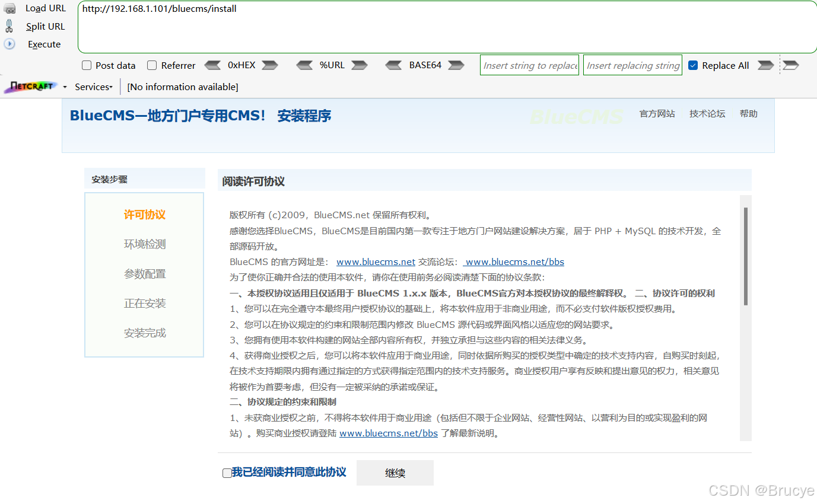
Task: Click the Insert string to replace field
Action: [x=530, y=65]
